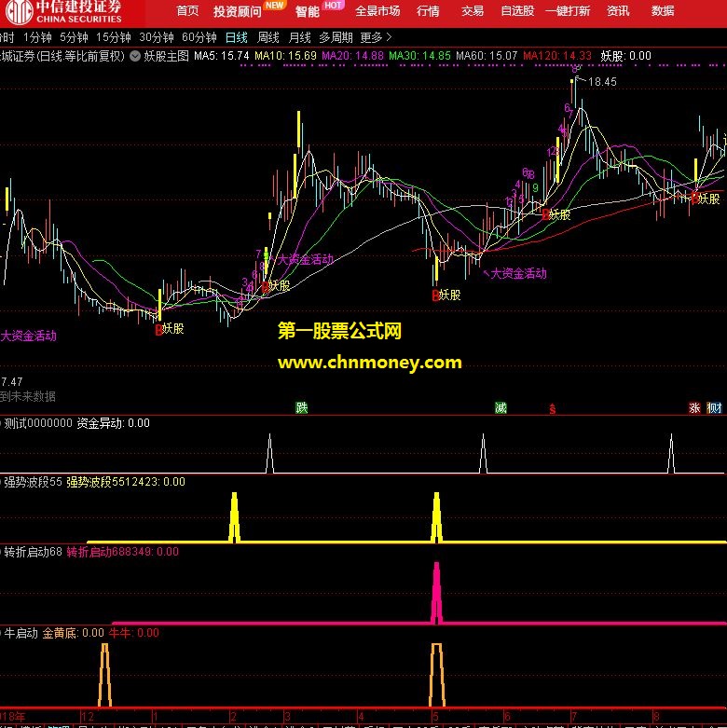The height and width of the screenshot is (728, 727).
Task: Click the 18.45 high price label
Action: pyautogui.click(x=602, y=82)
